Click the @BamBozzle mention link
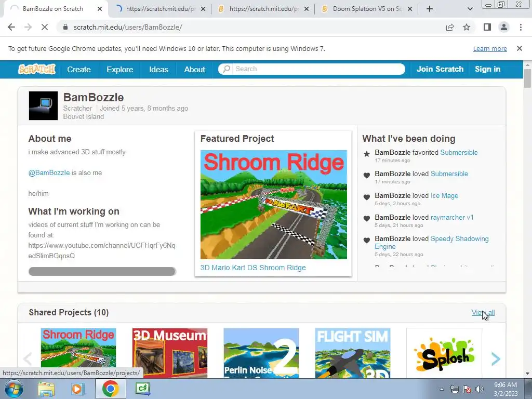This screenshot has height=399, width=532. pyautogui.click(x=49, y=172)
